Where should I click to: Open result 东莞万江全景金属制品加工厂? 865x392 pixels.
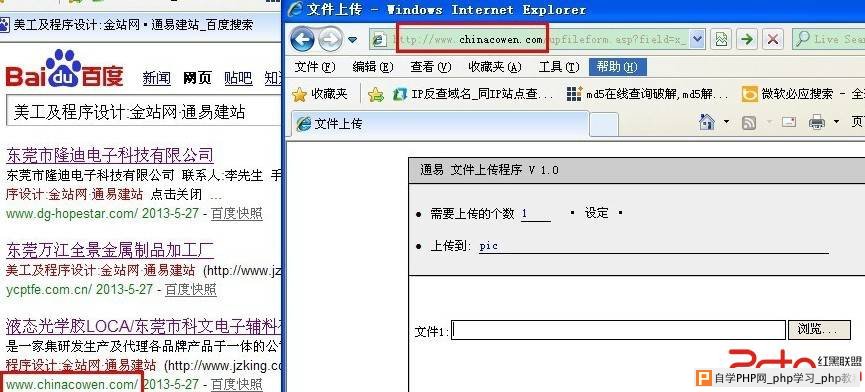coord(110,250)
